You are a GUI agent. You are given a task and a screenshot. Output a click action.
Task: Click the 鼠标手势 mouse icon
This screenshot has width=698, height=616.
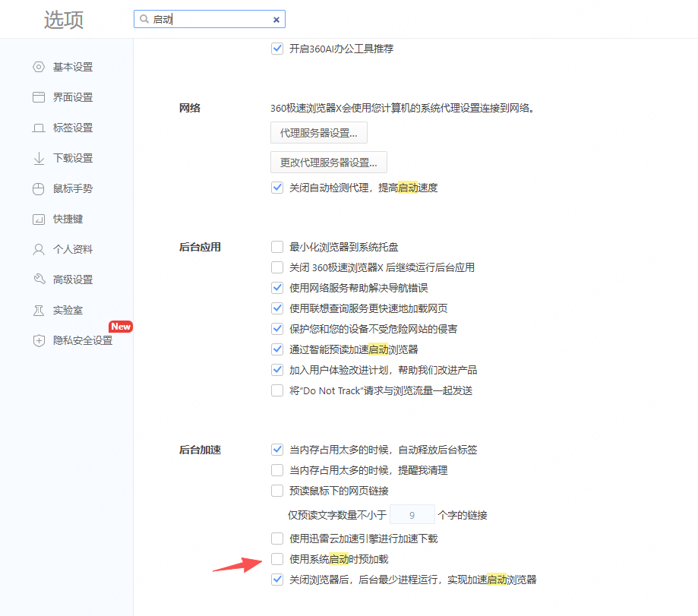pos(39,188)
